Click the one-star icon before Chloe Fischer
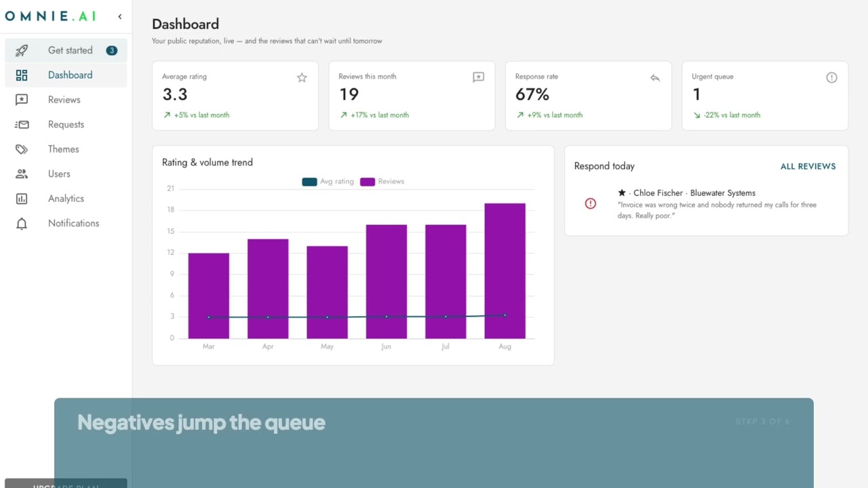The width and height of the screenshot is (868, 488). point(622,193)
